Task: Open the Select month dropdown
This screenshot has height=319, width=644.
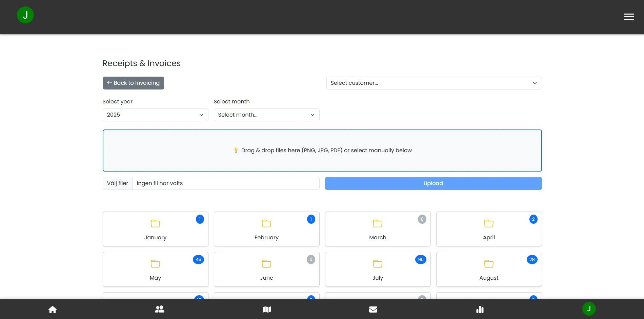Action: [266, 115]
